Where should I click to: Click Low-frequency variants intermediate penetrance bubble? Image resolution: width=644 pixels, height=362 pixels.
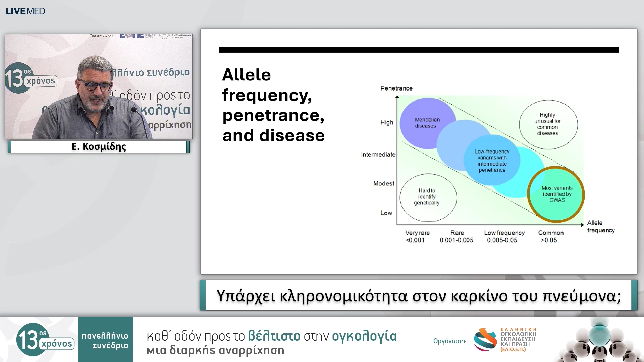[x=492, y=161]
